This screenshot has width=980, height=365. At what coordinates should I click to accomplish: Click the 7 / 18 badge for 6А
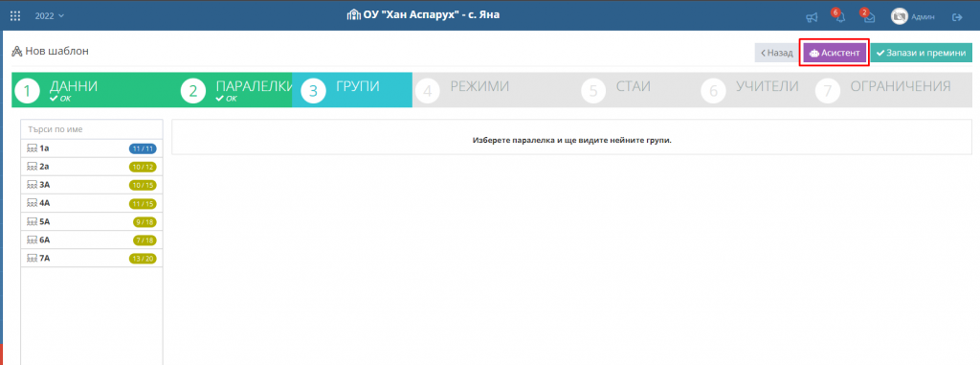coord(145,240)
